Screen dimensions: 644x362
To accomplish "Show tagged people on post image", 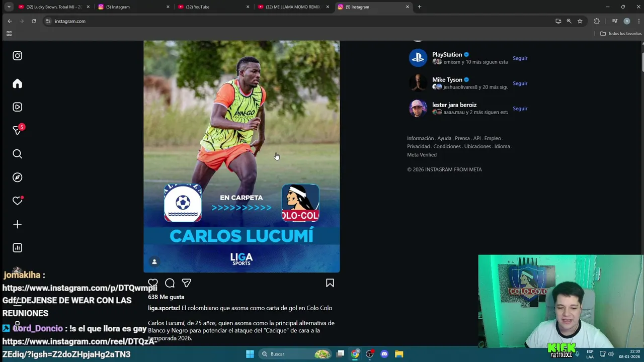I will pyautogui.click(x=154, y=262).
